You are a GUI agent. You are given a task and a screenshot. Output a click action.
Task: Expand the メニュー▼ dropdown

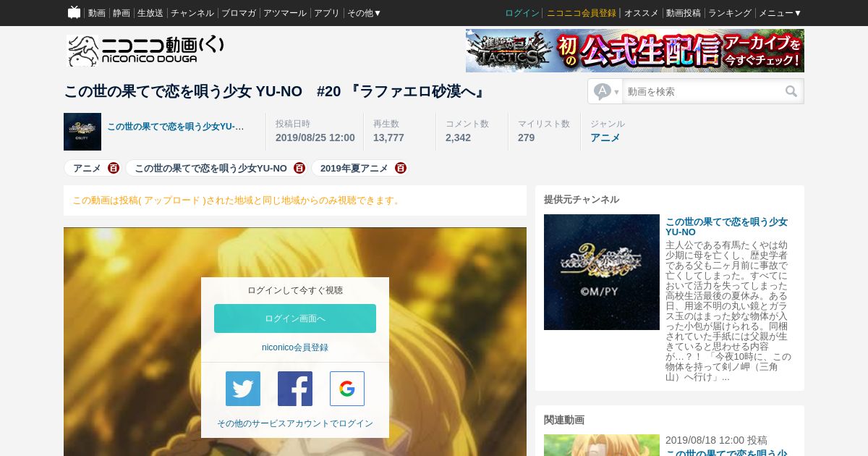coord(780,13)
